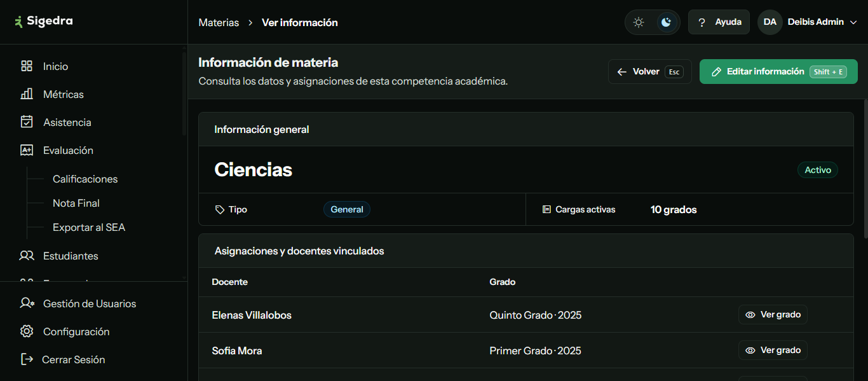
Task: Click the Cargas activas icon
Action: click(x=546, y=209)
